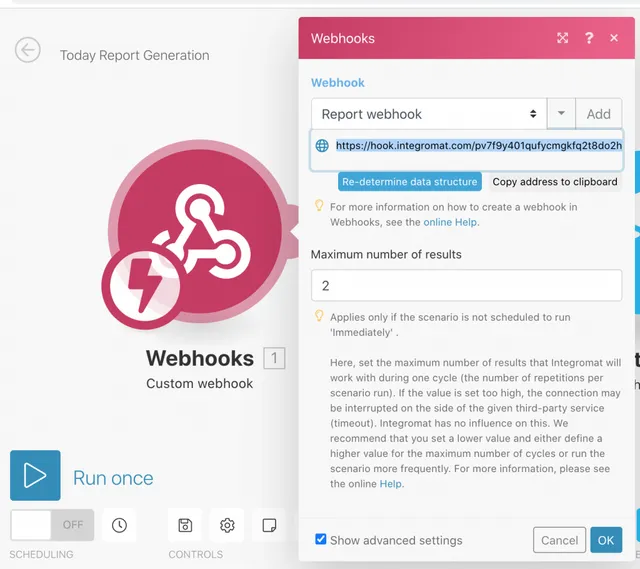The height and width of the screenshot is (569, 640).
Task: Open the notes icon in Controls
Action: (269, 525)
